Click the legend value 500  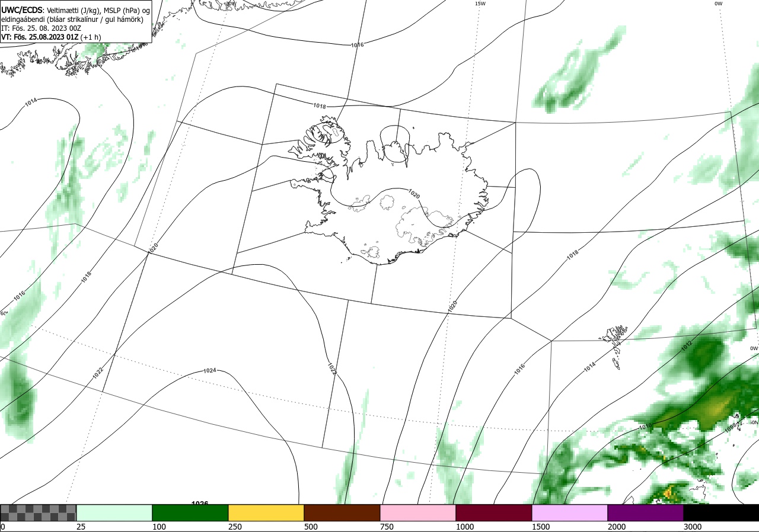point(311,527)
